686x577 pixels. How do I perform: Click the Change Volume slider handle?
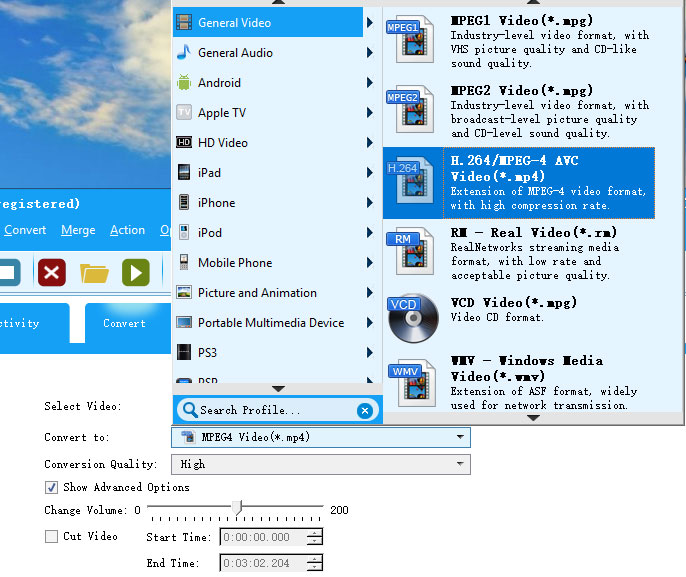237,507
